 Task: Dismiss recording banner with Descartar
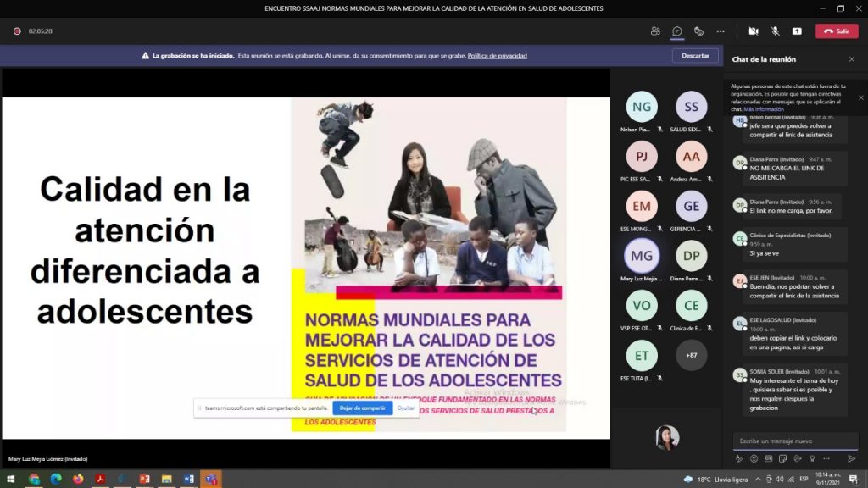click(695, 56)
